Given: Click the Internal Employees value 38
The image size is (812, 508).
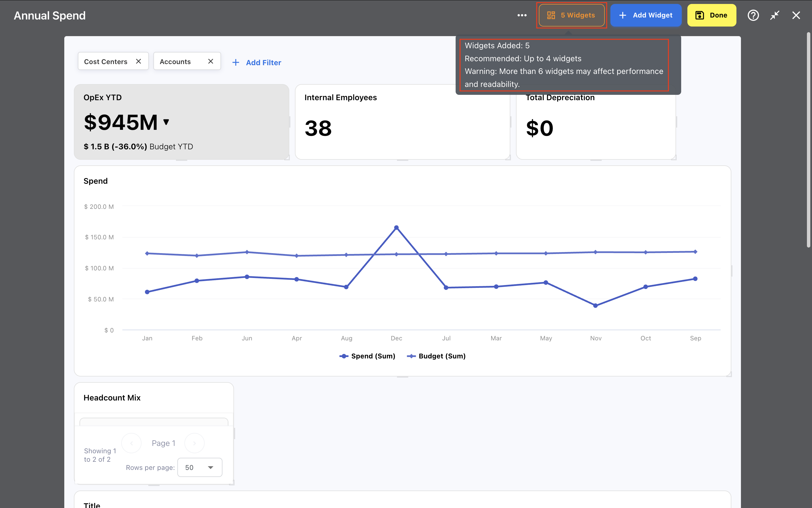Looking at the screenshot, I should [x=318, y=128].
